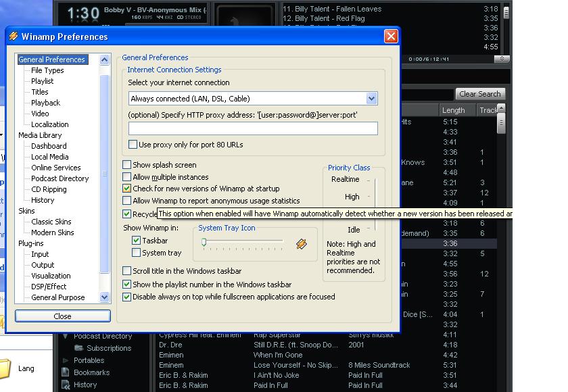Open Output plug-ins page

(43, 266)
